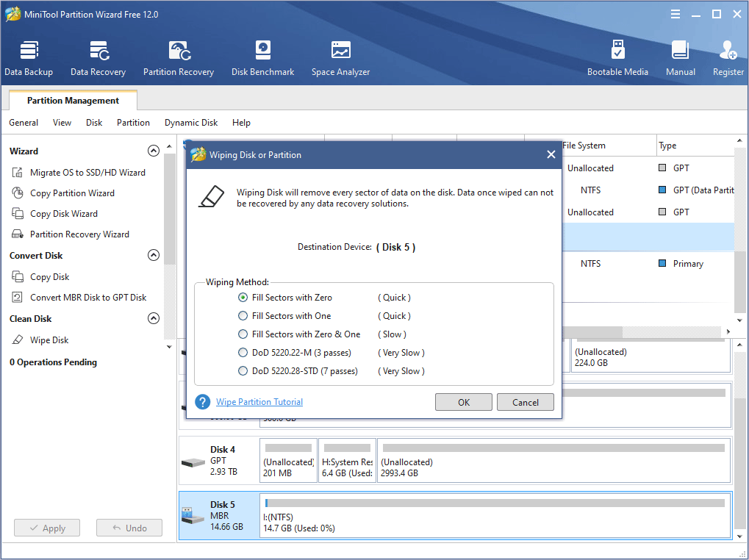Open the Space Analyzer tool
This screenshot has height=560, width=749.
340,58
